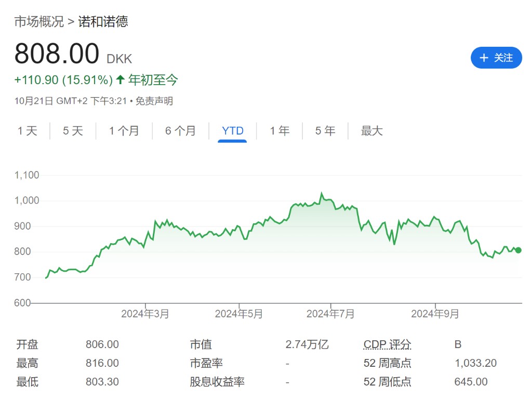532x399 pixels.
Task: Select the YTD range tab
Action: [x=232, y=131]
